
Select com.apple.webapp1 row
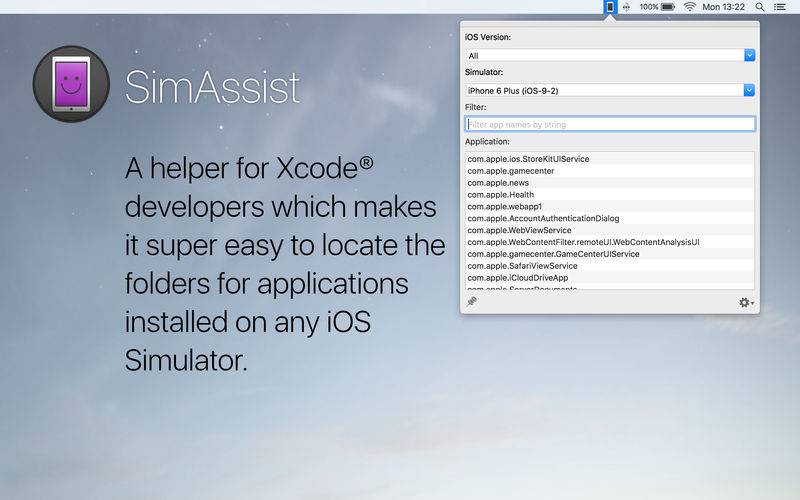[610, 206]
